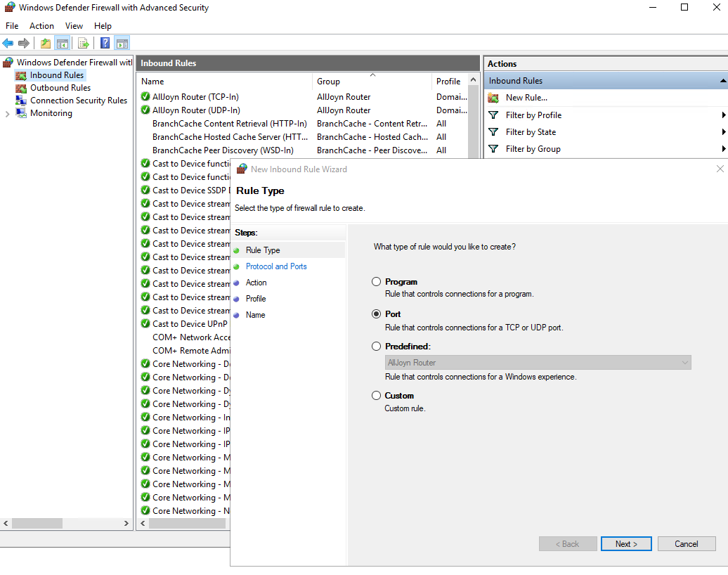Open the AllJoyn Router predefined dropdown
The image size is (728, 575).
[x=538, y=362]
